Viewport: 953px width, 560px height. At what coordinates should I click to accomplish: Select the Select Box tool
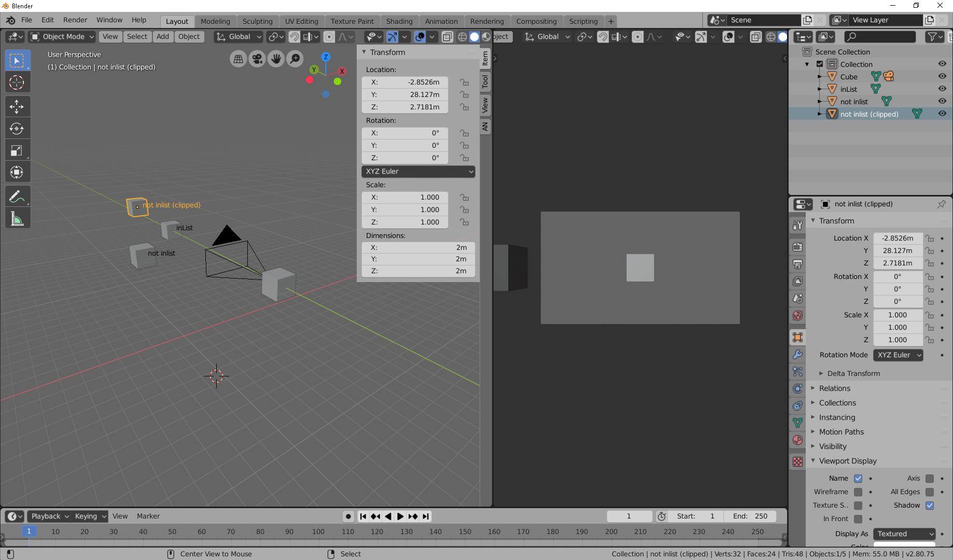(17, 61)
